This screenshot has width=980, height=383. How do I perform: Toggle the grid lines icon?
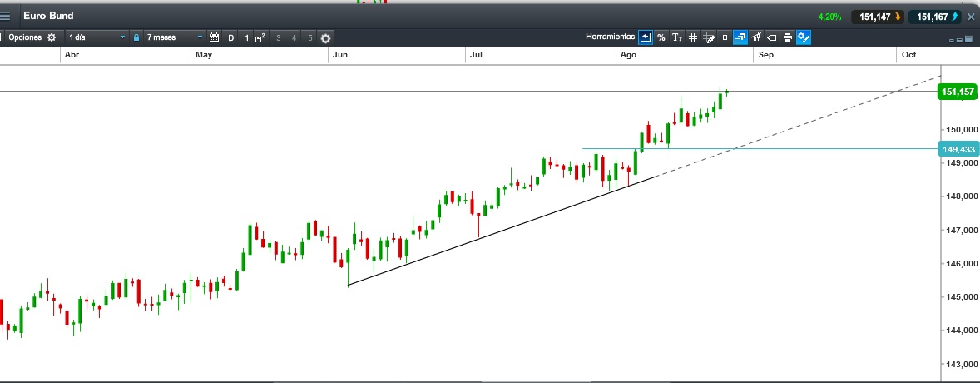693,37
